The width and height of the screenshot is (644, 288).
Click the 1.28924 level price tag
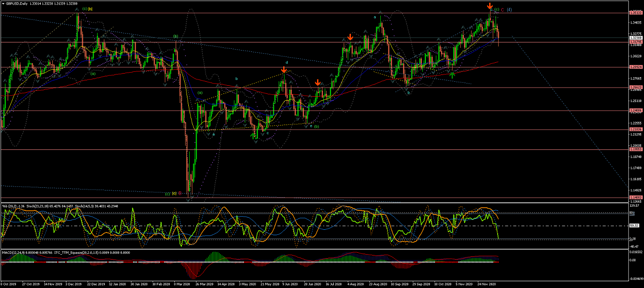coord(635,67)
